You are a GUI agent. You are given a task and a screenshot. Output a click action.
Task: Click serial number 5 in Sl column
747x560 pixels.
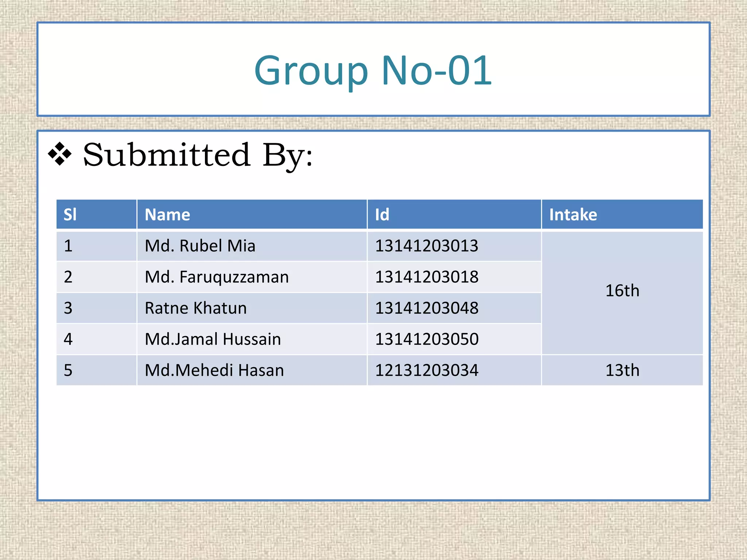click(x=68, y=370)
